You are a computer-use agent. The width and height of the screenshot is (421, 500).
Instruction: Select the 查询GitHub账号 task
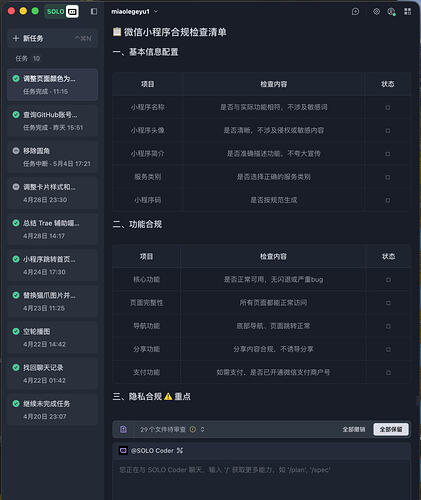pos(53,121)
